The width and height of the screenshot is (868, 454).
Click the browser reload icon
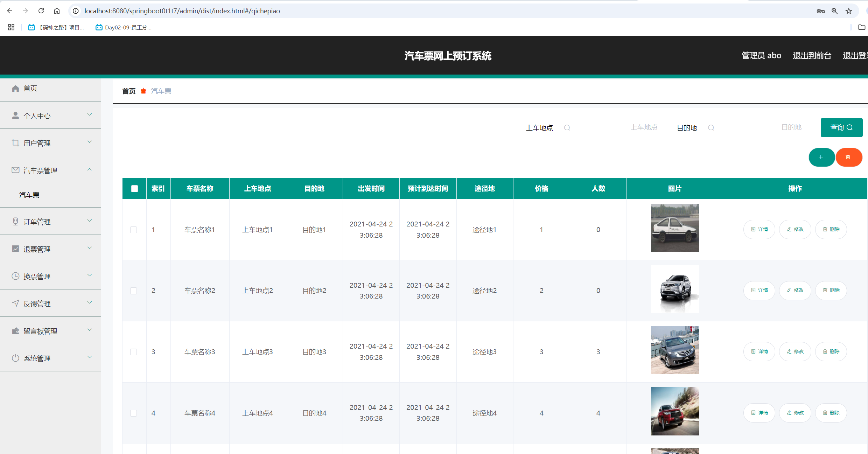pyautogui.click(x=41, y=11)
